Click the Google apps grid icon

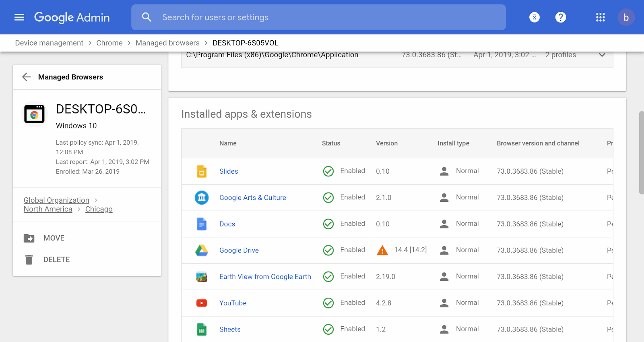[x=600, y=17]
